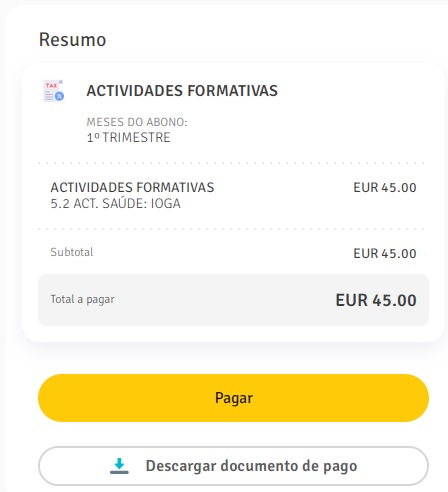Click the ACTIVIDADES FORMATIVAS card title
The width and height of the screenshot is (448, 492).
click(x=182, y=91)
